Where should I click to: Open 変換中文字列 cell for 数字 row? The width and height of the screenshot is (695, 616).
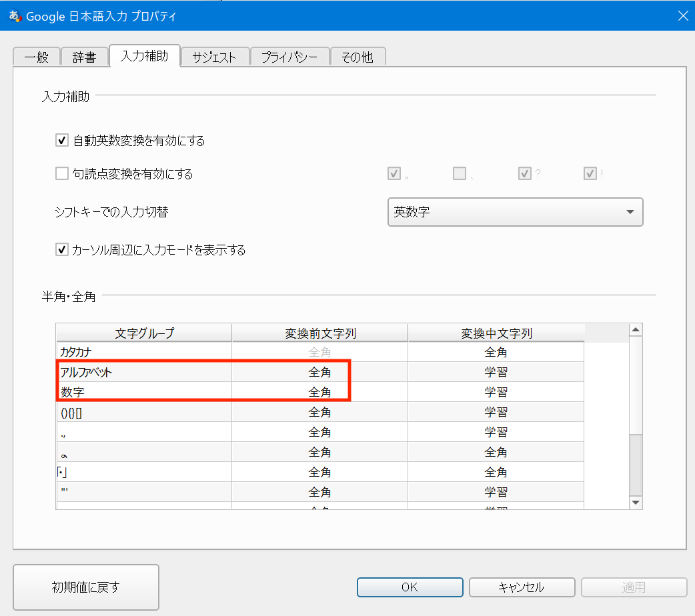click(496, 392)
